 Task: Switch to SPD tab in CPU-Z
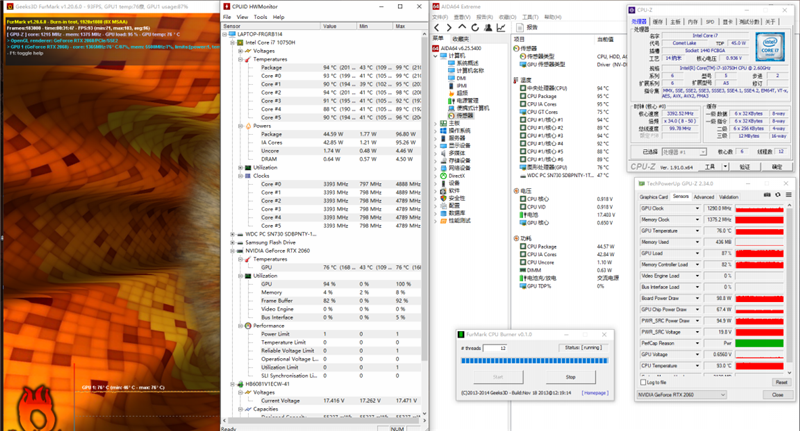(x=710, y=22)
